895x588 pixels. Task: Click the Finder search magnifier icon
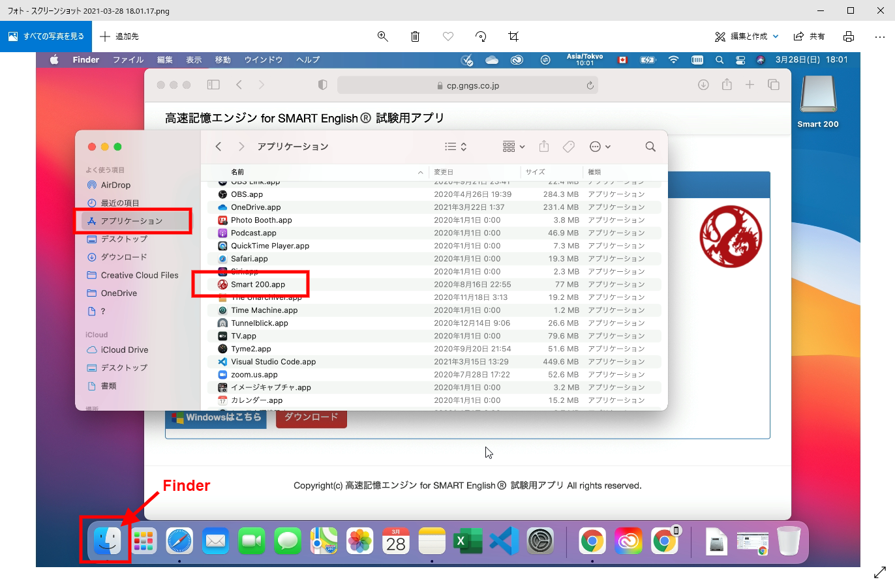pos(650,147)
